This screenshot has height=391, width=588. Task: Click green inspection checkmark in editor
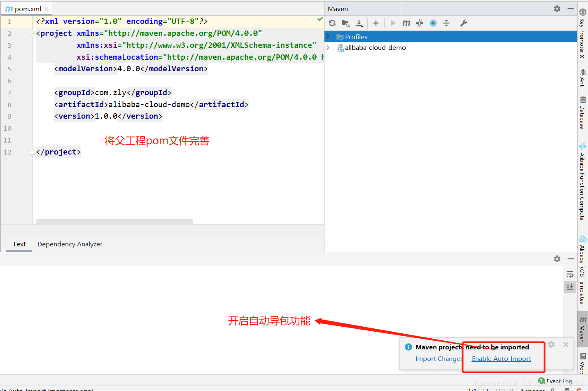(320, 19)
